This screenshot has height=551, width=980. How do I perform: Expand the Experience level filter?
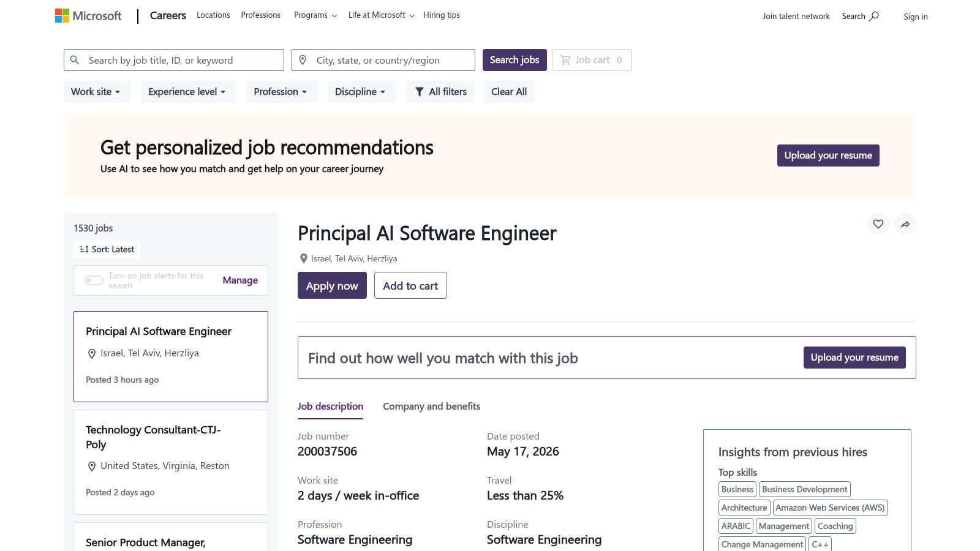coord(188,92)
